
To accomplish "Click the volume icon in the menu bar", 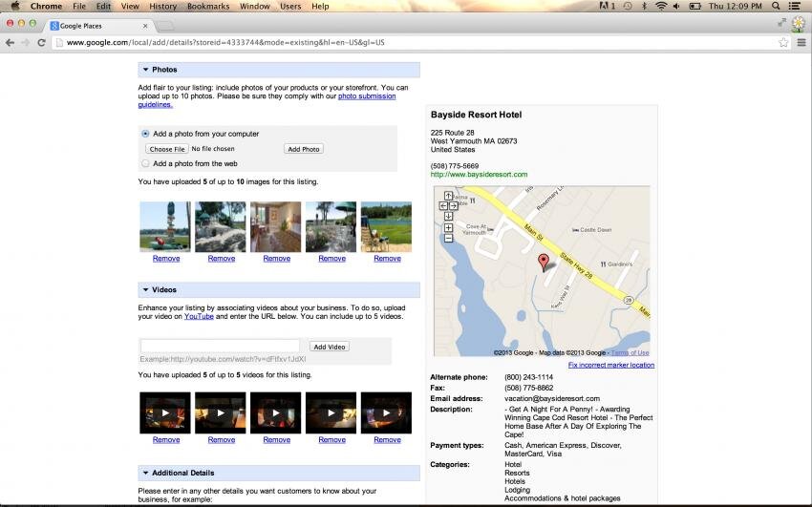I will pos(677,6).
